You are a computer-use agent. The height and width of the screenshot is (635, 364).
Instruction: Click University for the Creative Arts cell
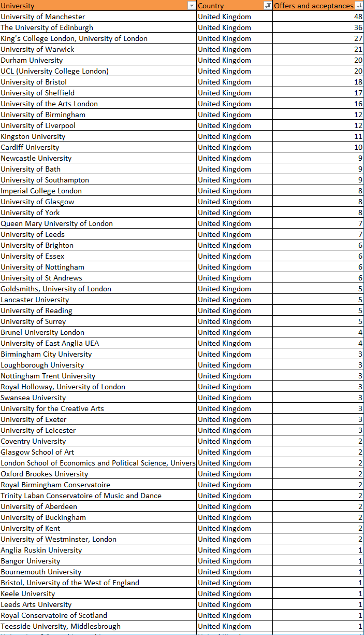[x=98, y=408]
